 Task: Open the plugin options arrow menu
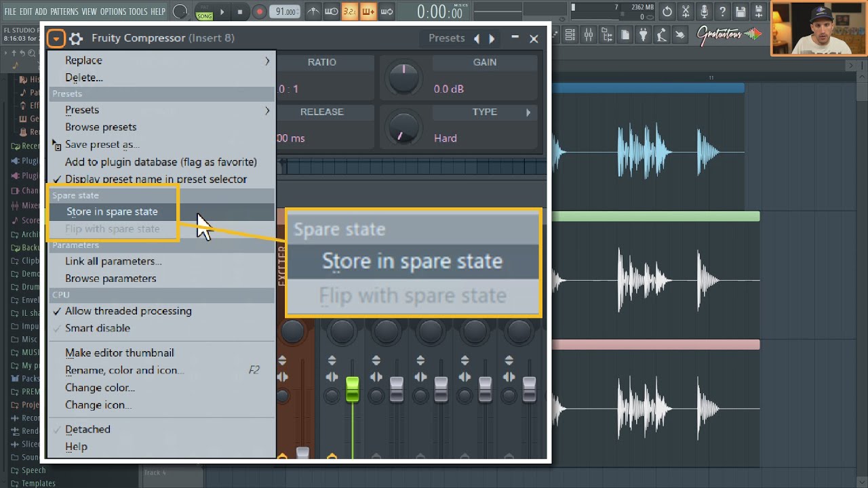(x=56, y=39)
